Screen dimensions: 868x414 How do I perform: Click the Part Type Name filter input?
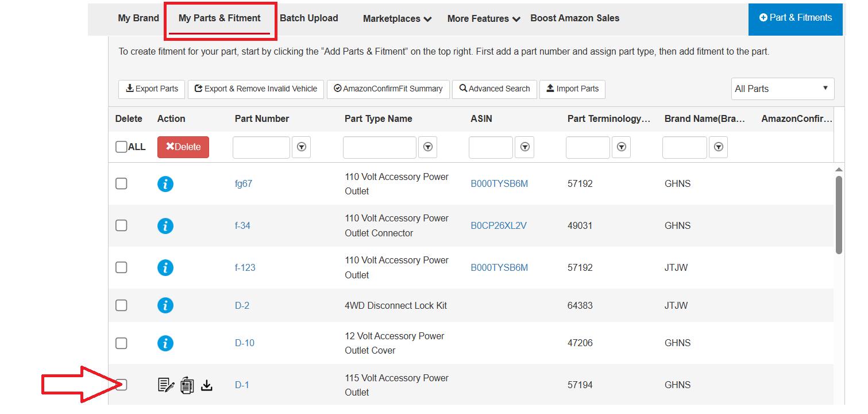tap(380, 147)
